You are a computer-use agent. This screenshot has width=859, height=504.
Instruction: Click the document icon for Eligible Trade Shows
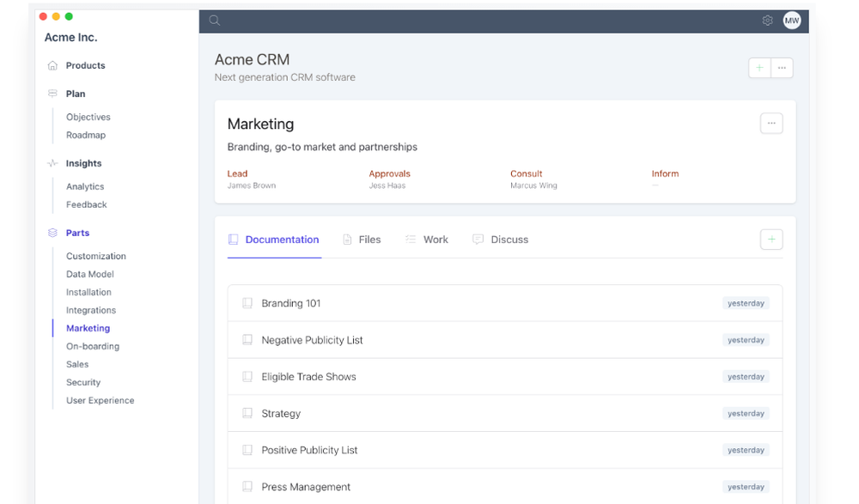247,376
